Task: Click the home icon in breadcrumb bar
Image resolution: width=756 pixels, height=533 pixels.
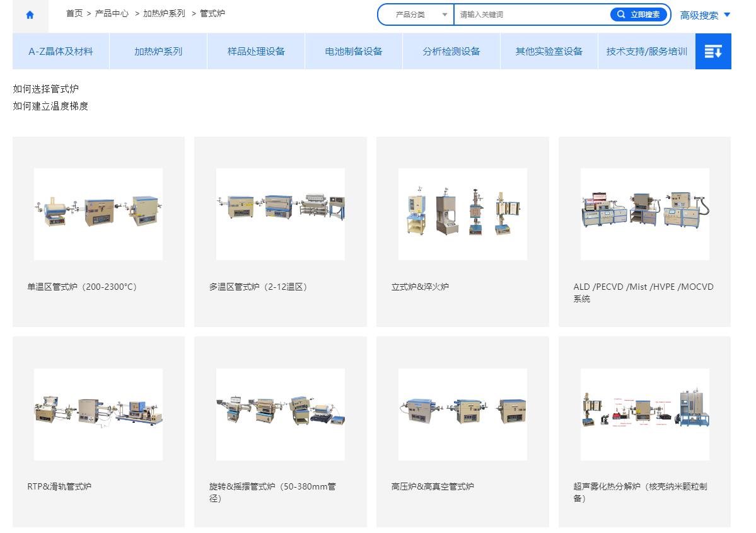Action: point(30,16)
